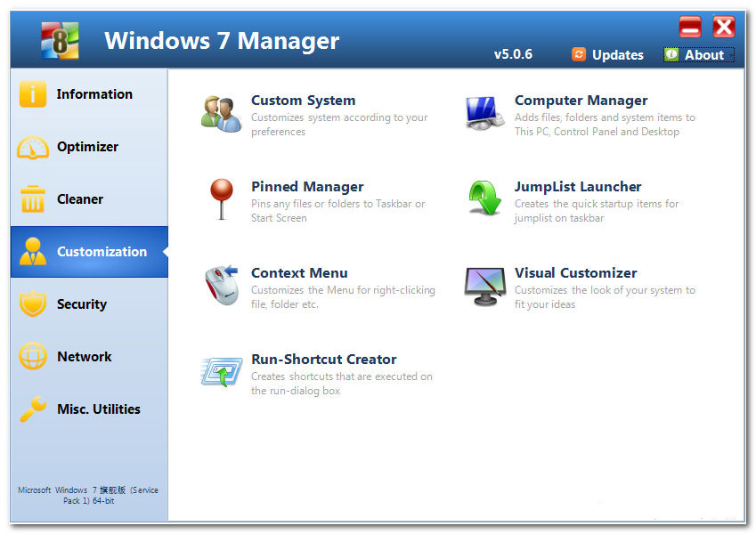
Task: Click the Cleaner trash bin icon
Action: [x=32, y=199]
